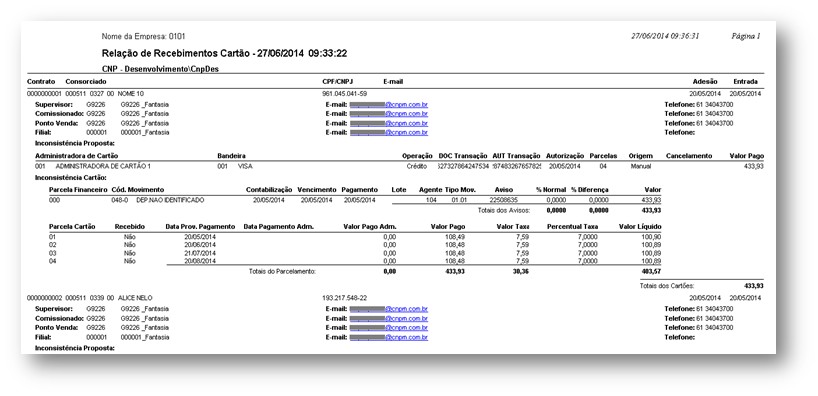818x396 pixels.
Task: Click the 'AUT Transação' column header
Action: coord(516,156)
